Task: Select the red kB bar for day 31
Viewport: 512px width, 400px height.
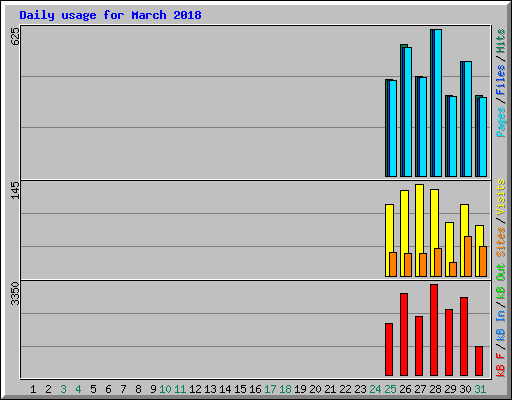Action: click(x=479, y=361)
